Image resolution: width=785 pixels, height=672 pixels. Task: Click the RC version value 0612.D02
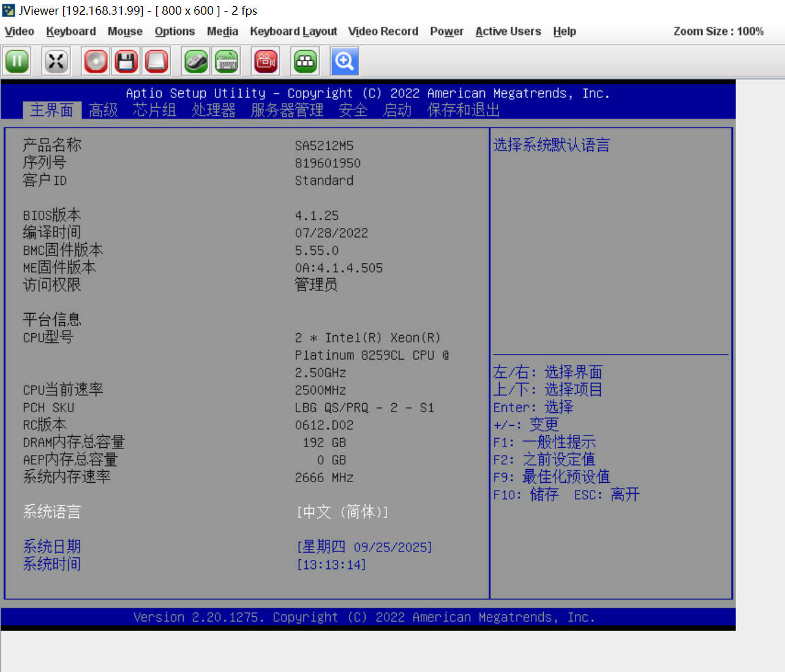pos(324,425)
